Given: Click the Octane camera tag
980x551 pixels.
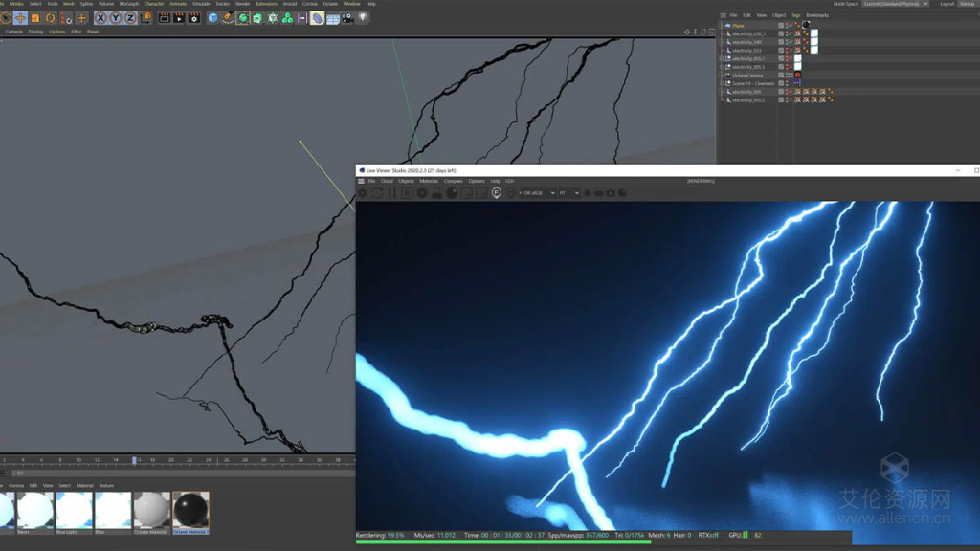Looking at the screenshot, I should (797, 75).
